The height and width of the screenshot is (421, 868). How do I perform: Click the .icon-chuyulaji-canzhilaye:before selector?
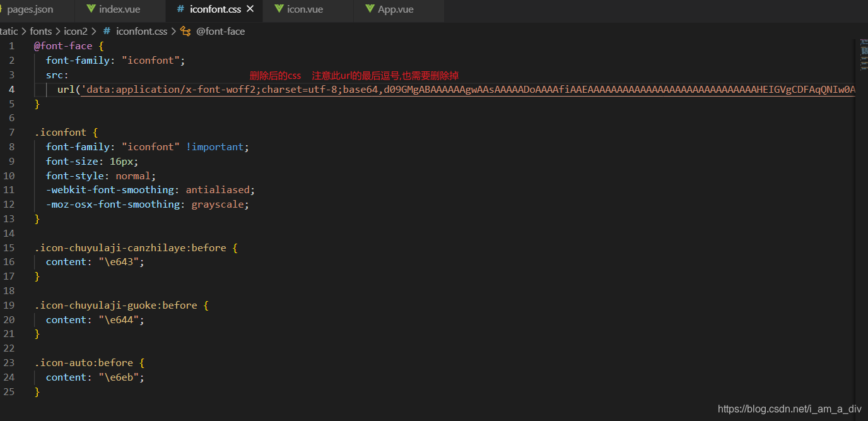pyautogui.click(x=131, y=248)
